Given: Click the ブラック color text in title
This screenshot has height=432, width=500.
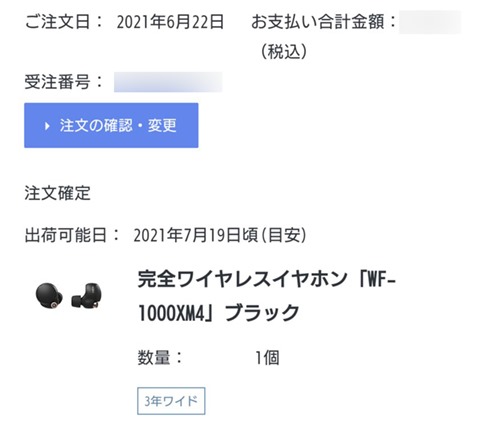Looking at the screenshot, I should click(x=262, y=313).
